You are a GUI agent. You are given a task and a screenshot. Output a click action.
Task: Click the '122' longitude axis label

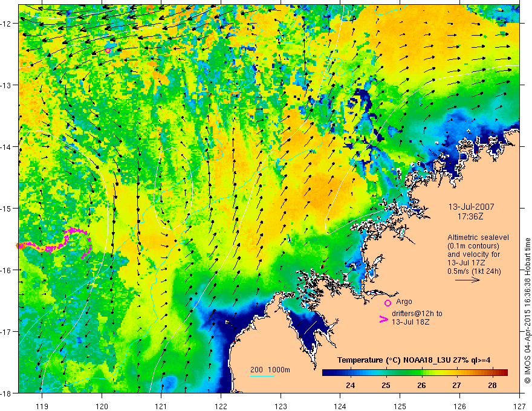(221, 406)
